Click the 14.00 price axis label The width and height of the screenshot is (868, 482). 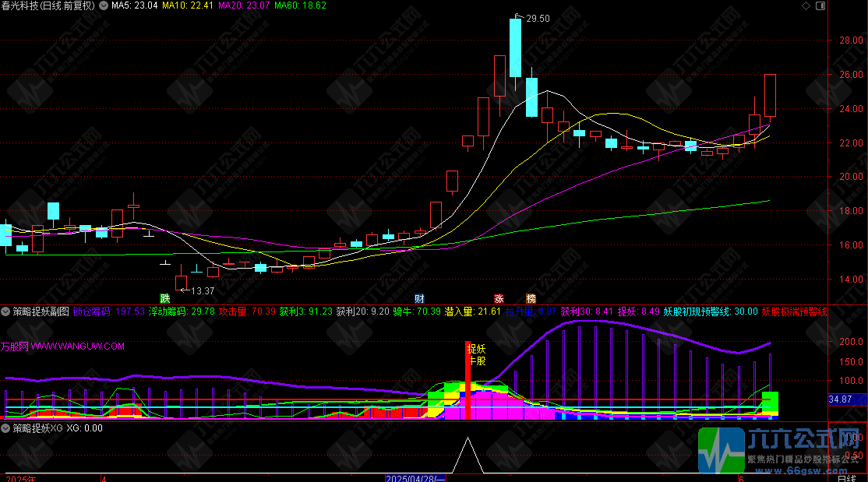coord(851,280)
